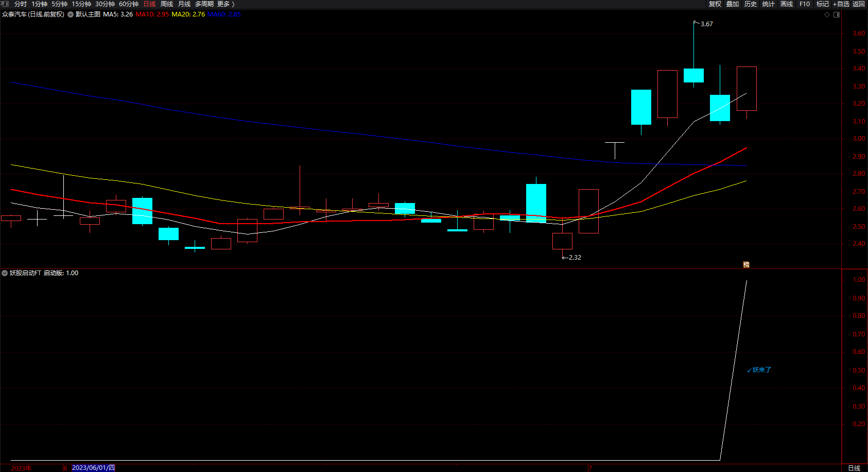868x472 pixels.
Task: Select the 5分钟 period tab
Action: pyautogui.click(x=59, y=4)
